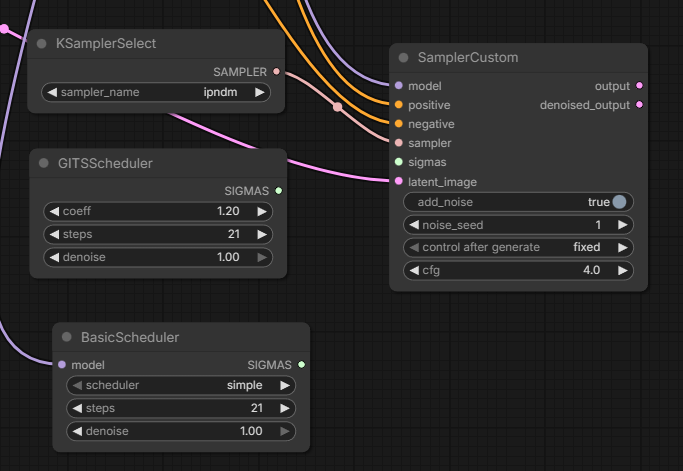Click the sigmas input socket on SamplerCustom

click(399, 162)
